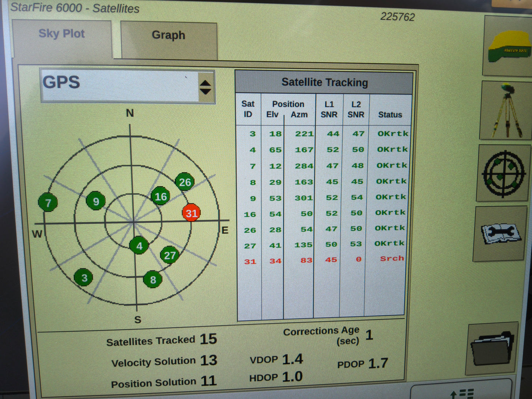532x399 pixels.
Task: Click the GPS dropdown up/down arrows
Action: (205, 87)
